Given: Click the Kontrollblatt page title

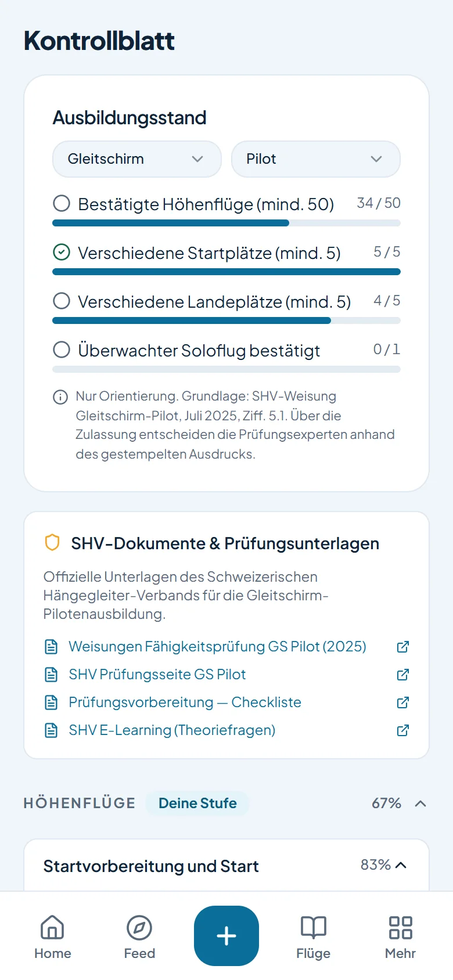Looking at the screenshot, I should (99, 41).
